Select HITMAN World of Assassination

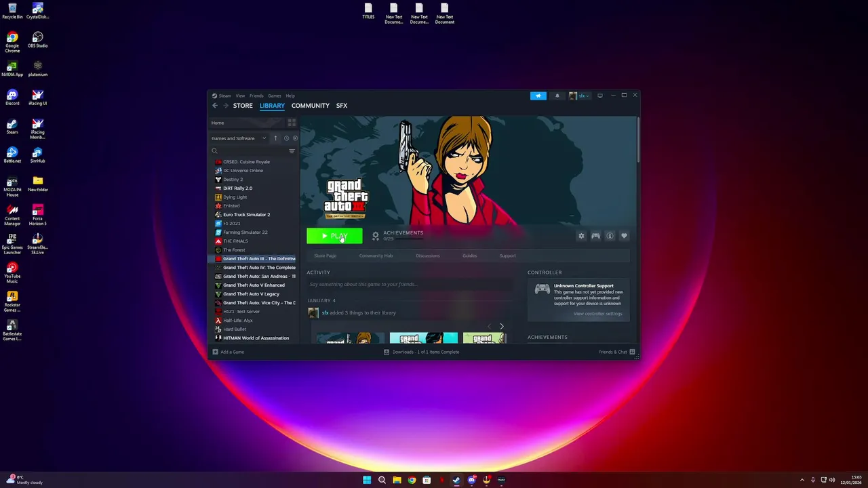click(x=256, y=338)
